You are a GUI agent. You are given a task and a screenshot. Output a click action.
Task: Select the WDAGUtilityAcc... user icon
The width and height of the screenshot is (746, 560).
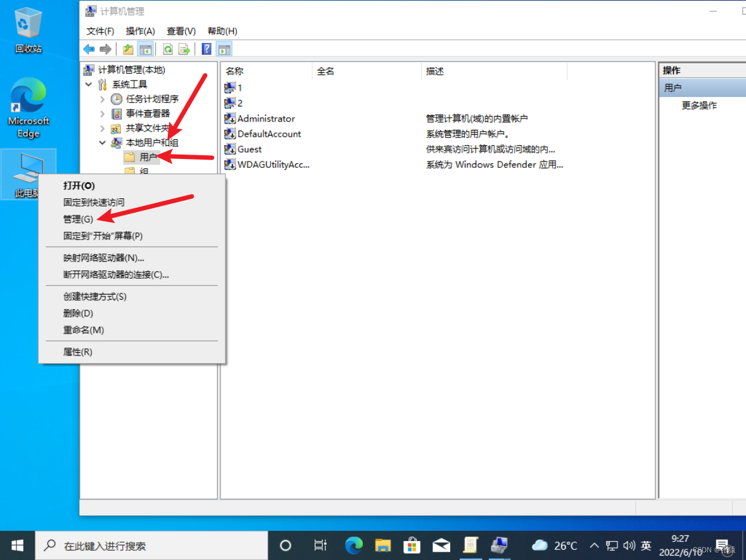(x=230, y=164)
